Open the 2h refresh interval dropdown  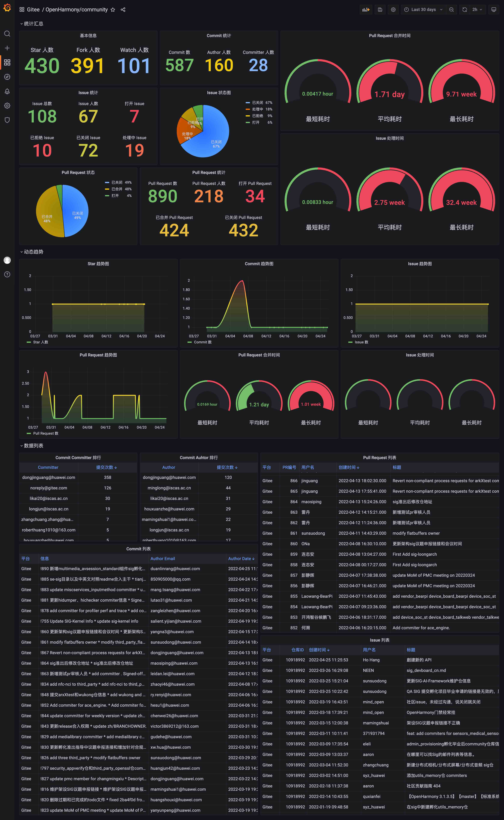point(477,10)
